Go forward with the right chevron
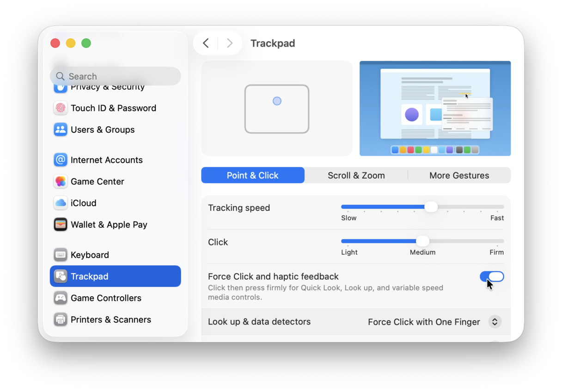Image resolution: width=562 pixels, height=392 pixels. click(229, 43)
